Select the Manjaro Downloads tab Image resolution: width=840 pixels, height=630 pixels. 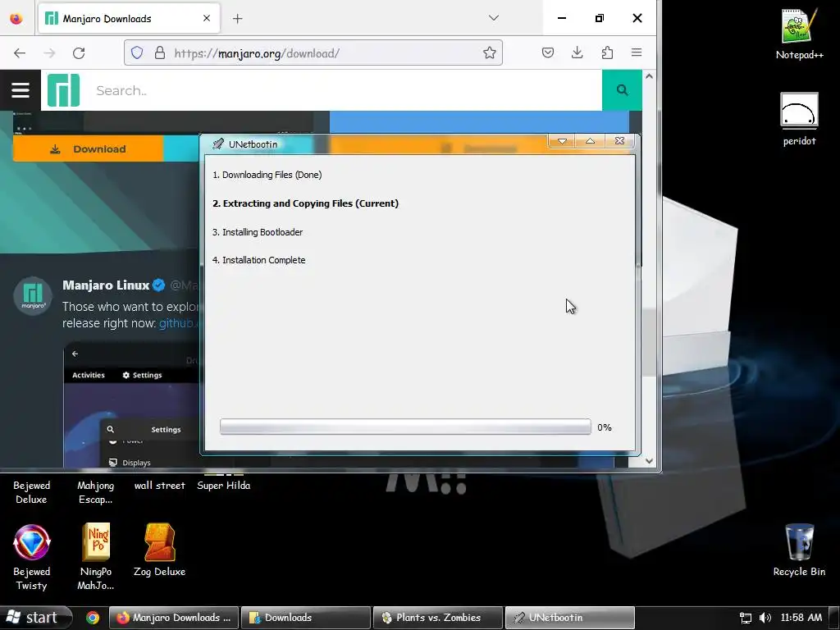tap(129, 19)
